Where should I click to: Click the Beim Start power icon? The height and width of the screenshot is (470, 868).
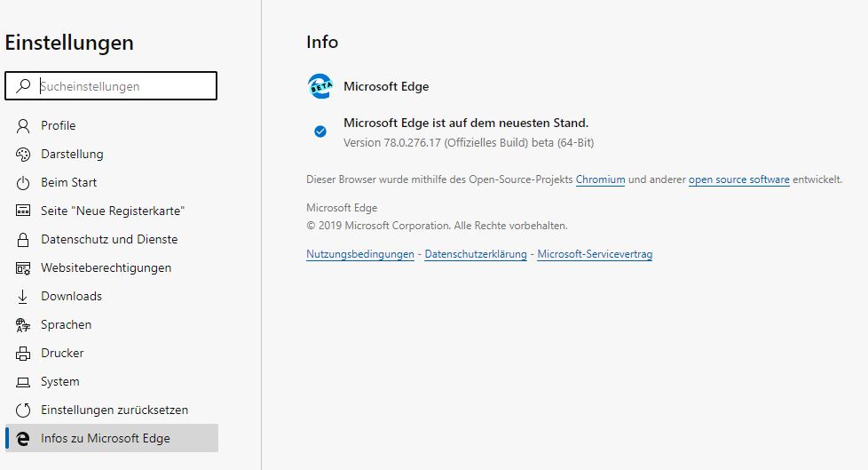(x=23, y=183)
